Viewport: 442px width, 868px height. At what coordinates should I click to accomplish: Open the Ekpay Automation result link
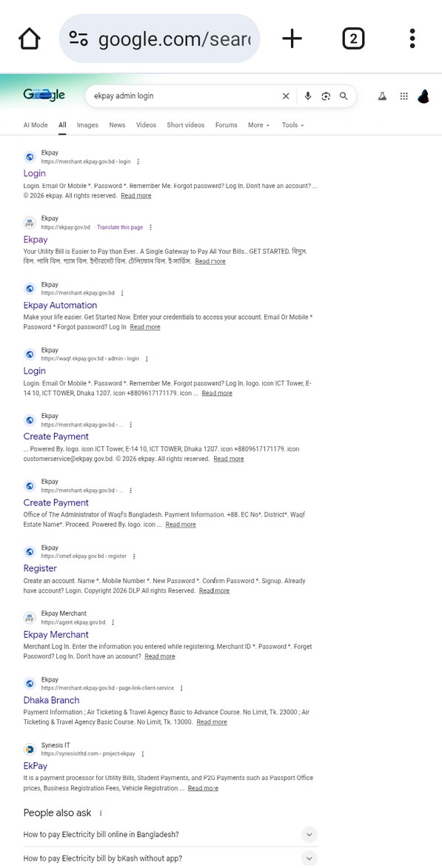coord(60,305)
